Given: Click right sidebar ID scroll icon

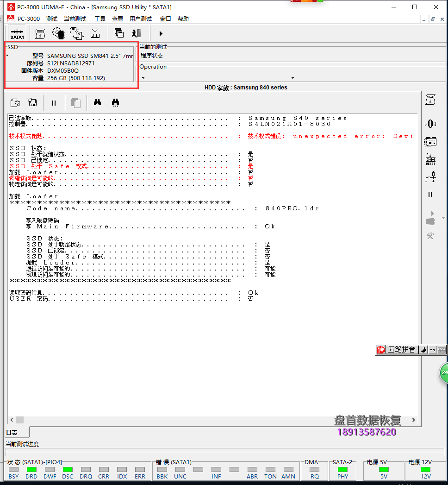Looking at the screenshot, I should (x=430, y=100).
